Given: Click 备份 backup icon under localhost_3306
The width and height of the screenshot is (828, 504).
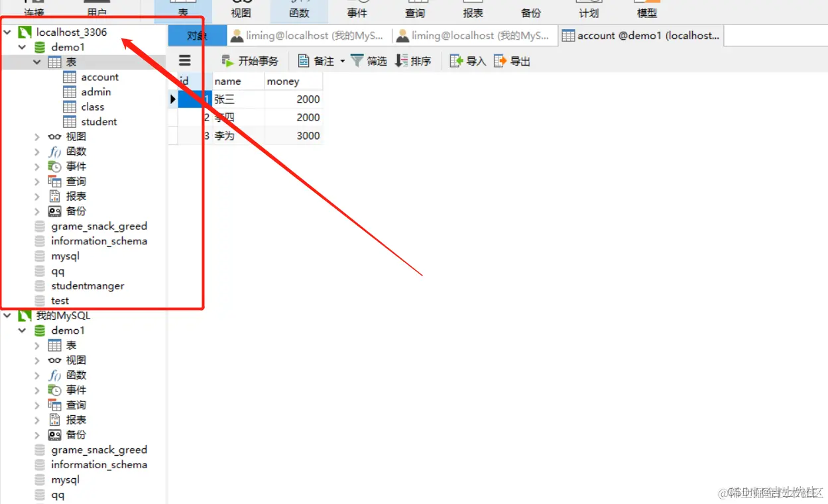Looking at the screenshot, I should [x=55, y=211].
